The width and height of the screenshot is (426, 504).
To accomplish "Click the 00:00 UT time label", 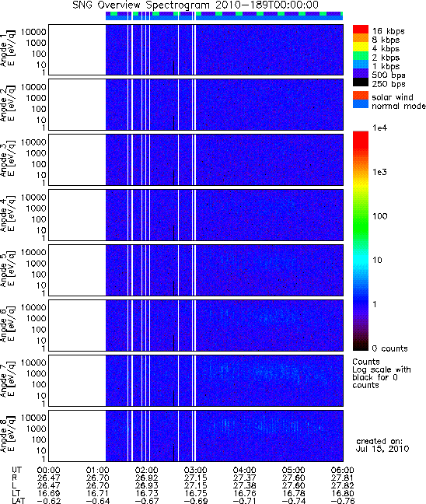I will [48, 471].
